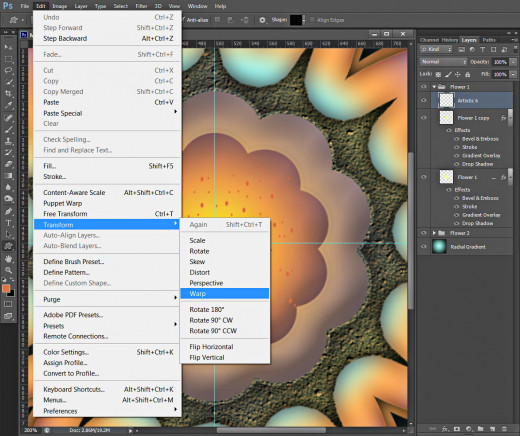
Task: Hide the Flower 2 group
Action: point(424,233)
